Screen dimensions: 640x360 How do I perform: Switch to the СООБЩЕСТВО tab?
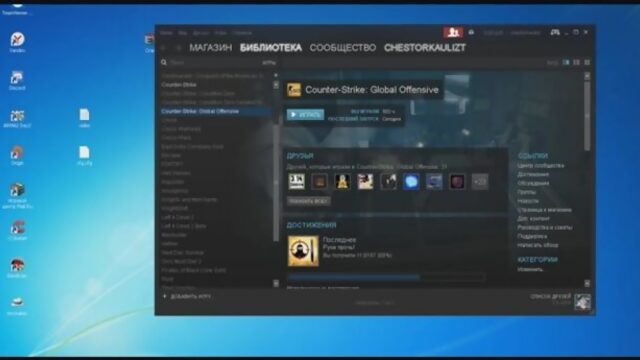(343, 48)
